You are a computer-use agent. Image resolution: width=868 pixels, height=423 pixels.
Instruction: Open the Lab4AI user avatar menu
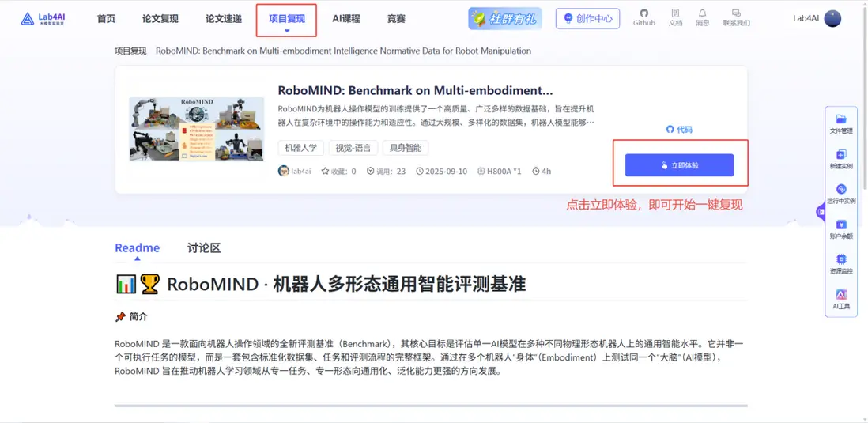(832, 18)
